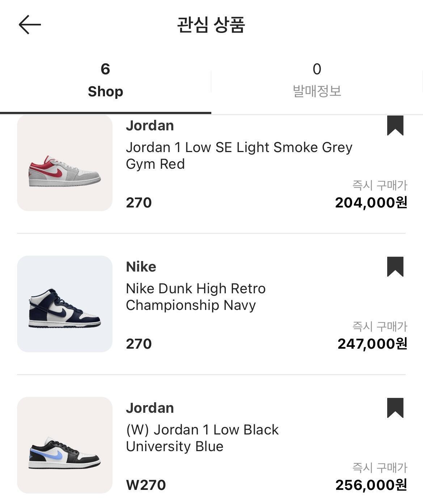Go back using the arrow icon
423x504 pixels.
click(x=30, y=25)
